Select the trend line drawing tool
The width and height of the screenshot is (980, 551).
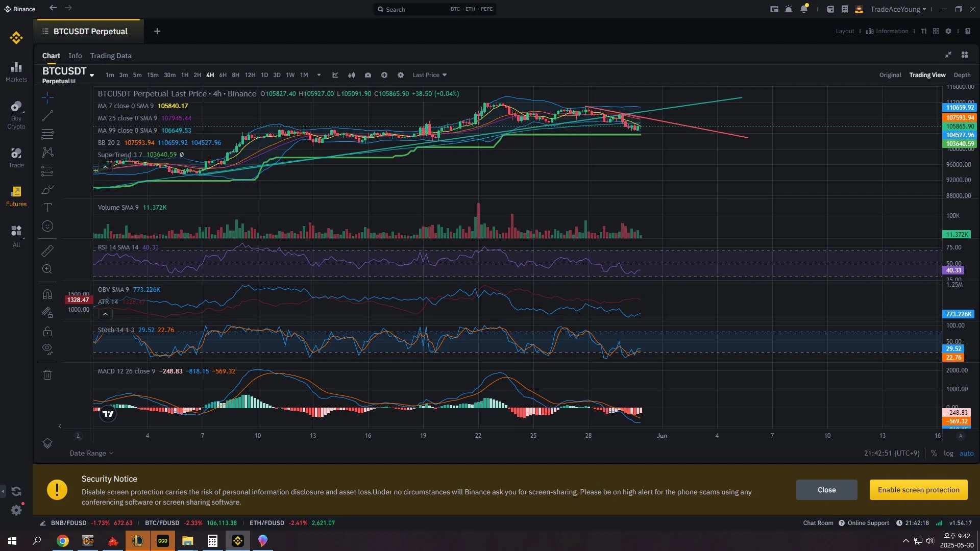click(47, 116)
